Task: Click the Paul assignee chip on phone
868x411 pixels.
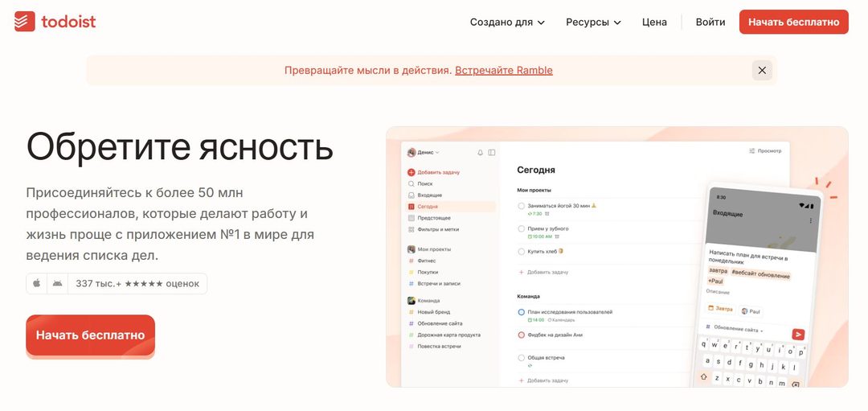Action: [751, 311]
